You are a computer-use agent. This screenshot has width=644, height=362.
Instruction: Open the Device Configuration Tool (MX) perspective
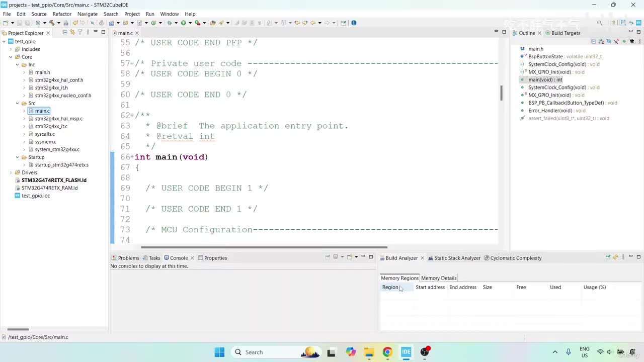pos(638,23)
